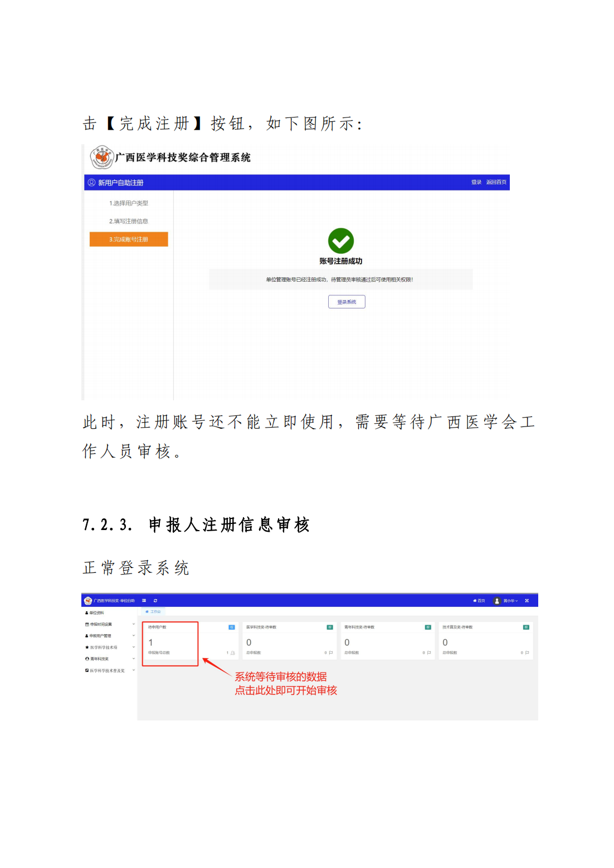The image size is (614, 868).
Task: Open the 医学科技奖-待审数 card
Action: [x=289, y=641]
